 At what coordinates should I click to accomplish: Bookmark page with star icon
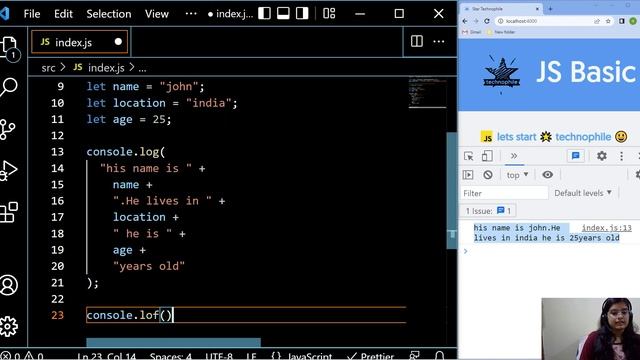pyautogui.click(x=608, y=21)
